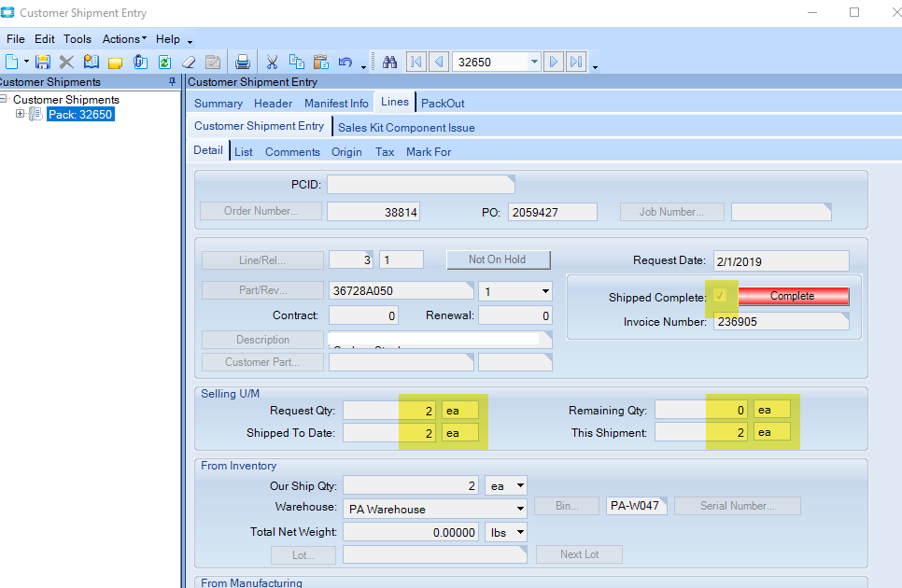Click the Not On Hold button
Image resolution: width=902 pixels, height=588 pixels.
coord(497,259)
